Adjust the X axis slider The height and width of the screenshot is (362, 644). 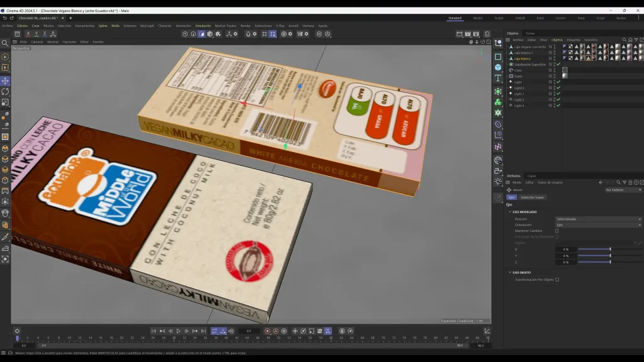pos(610,249)
